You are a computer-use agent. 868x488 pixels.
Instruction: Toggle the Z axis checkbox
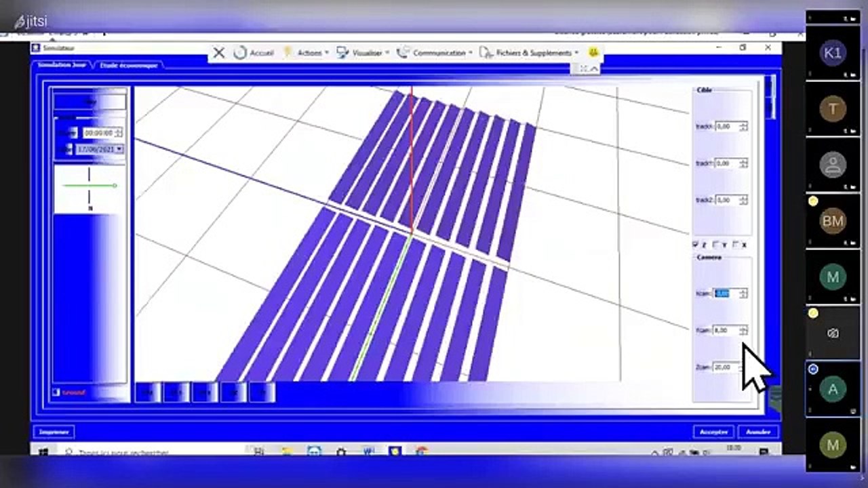click(x=696, y=244)
